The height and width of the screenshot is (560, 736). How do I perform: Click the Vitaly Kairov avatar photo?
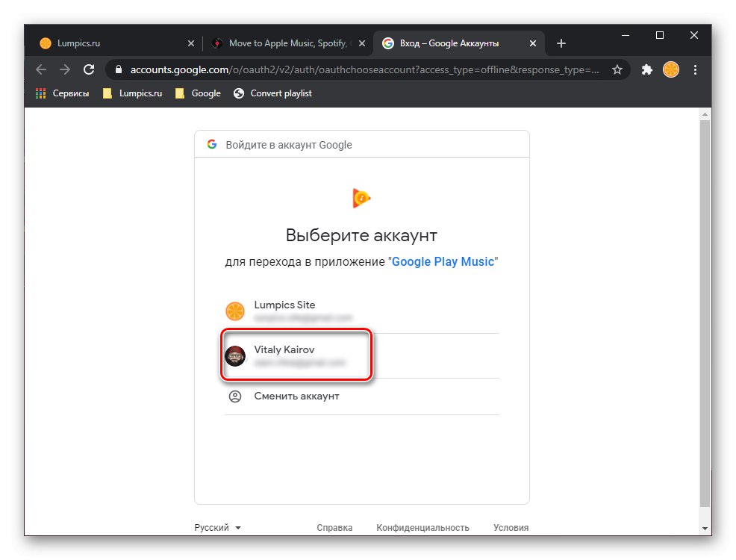[x=235, y=356]
